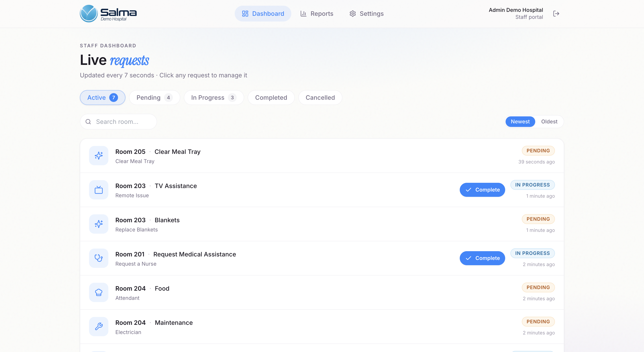The width and height of the screenshot is (644, 352).
Task: Click the PENDING badge on Room 205
Action: pyautogui.click(x=538, y=151)
